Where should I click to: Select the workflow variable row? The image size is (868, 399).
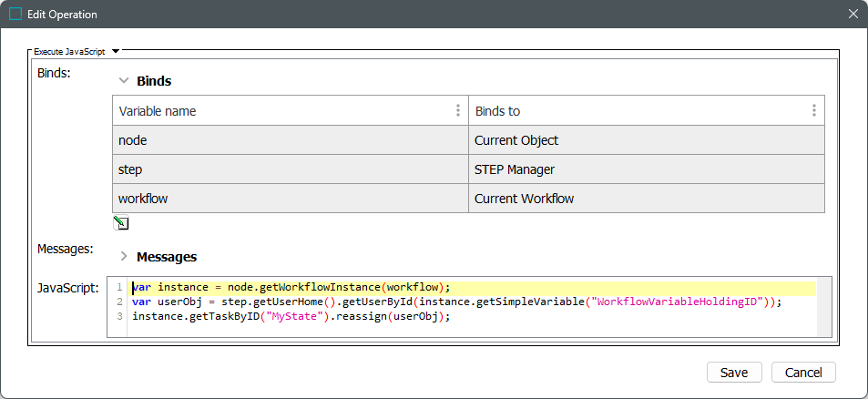tap(290, 199)
